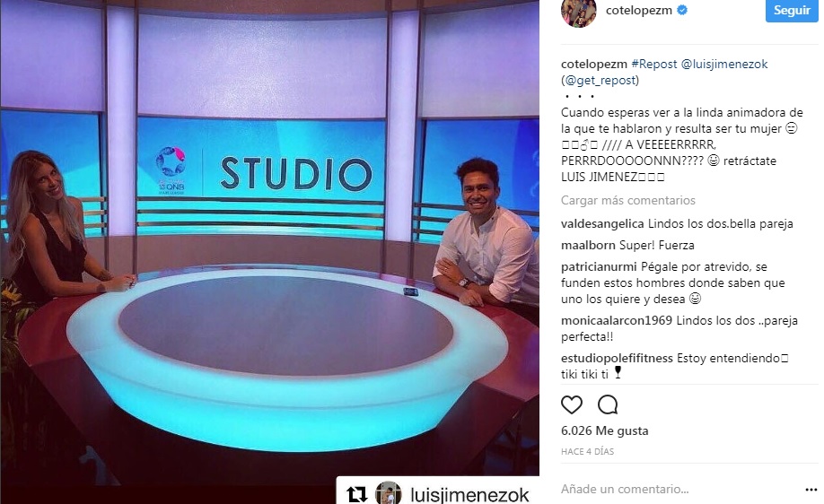Open maalborn commenter profile
Viewport: 824px width, 504px height.
pyautogui.click(x=588, y=245)
